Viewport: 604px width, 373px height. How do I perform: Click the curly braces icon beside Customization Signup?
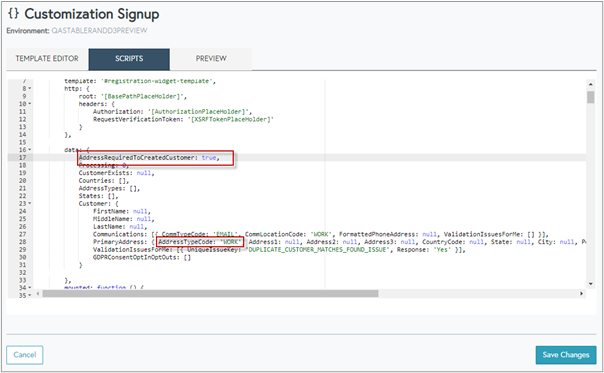coord(13,13)
